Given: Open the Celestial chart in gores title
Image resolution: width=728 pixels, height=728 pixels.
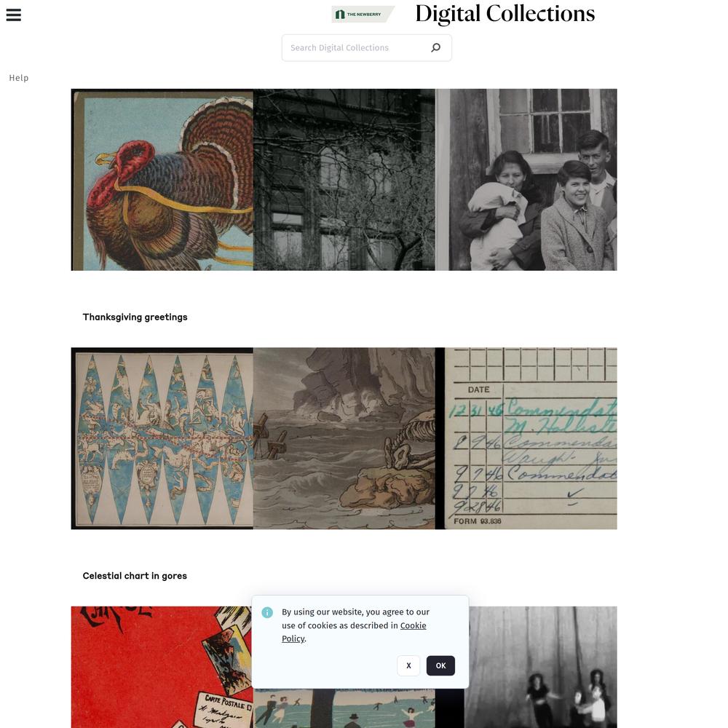Looking at the screenshot, I should [135, 576].
